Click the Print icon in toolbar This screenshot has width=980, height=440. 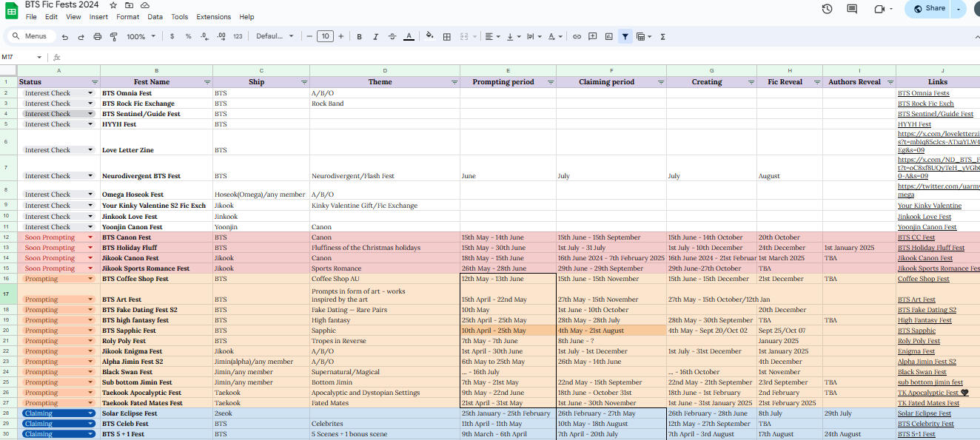(98, 36)
